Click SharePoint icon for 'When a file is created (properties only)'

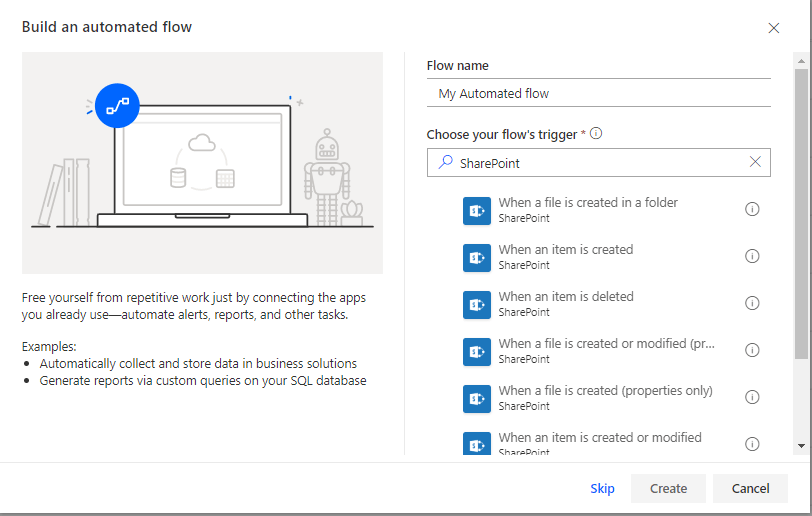click(476, 399)
